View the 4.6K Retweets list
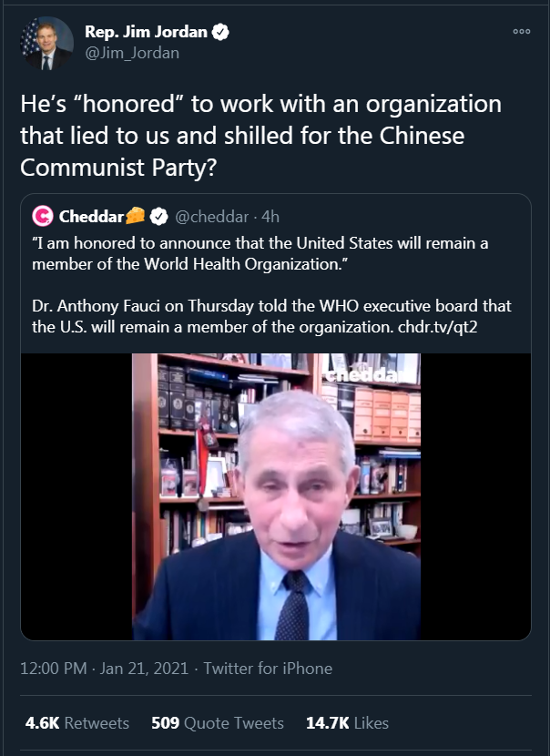 tap(77, 723)
